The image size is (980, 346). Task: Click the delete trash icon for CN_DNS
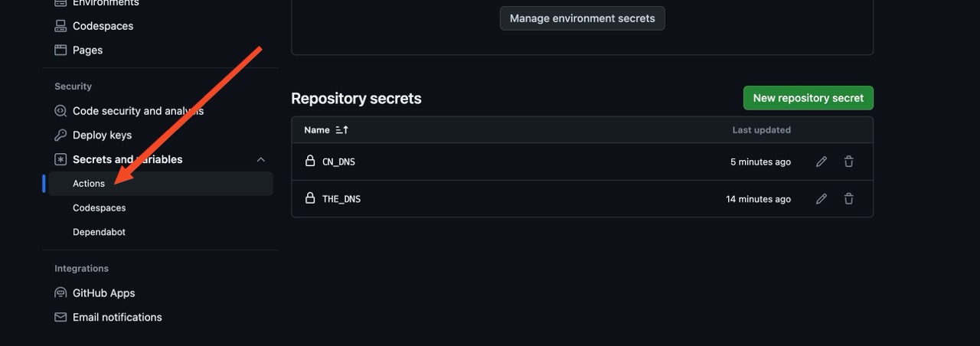point(848,162)
